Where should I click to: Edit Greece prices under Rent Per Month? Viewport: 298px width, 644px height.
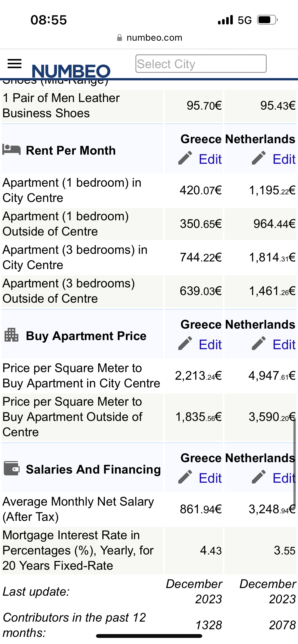210,159
